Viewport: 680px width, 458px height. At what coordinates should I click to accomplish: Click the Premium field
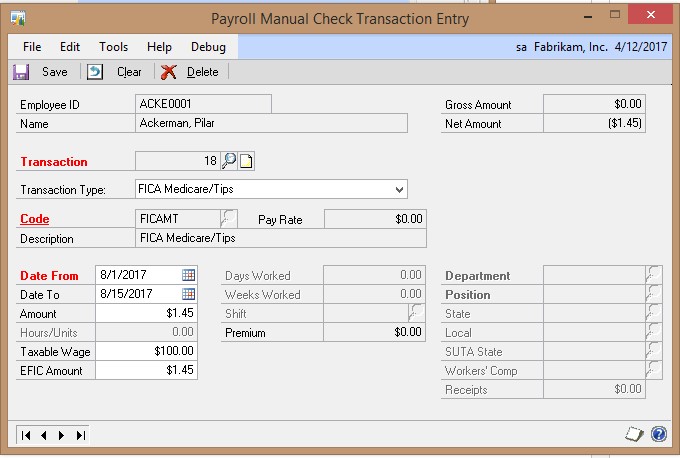(374, 332)
